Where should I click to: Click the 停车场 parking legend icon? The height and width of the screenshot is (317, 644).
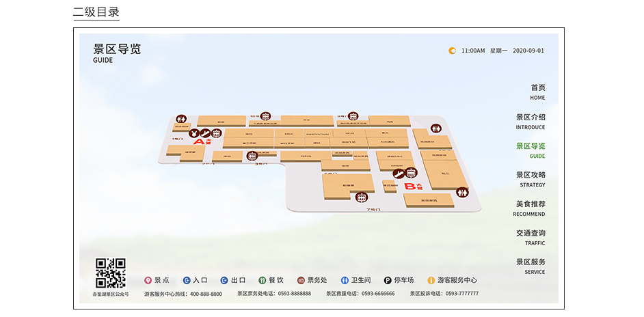point(388,280)
